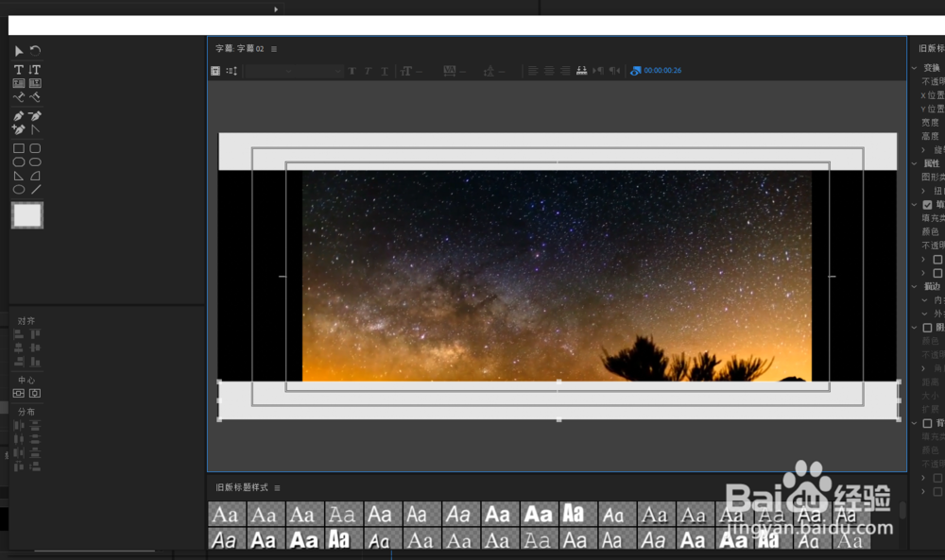Uncheck the 填充 fill checkbox
The width and height of the screenshot is (945, 560).
coord(928,205)
